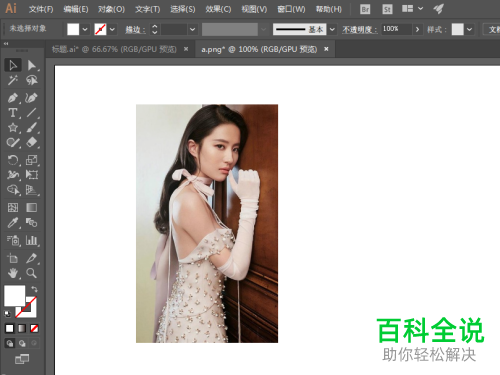The height and width of the screenshot is (375, 500).
Task: Select the Symbol Sprayer tool
Action: coord(13,240)
